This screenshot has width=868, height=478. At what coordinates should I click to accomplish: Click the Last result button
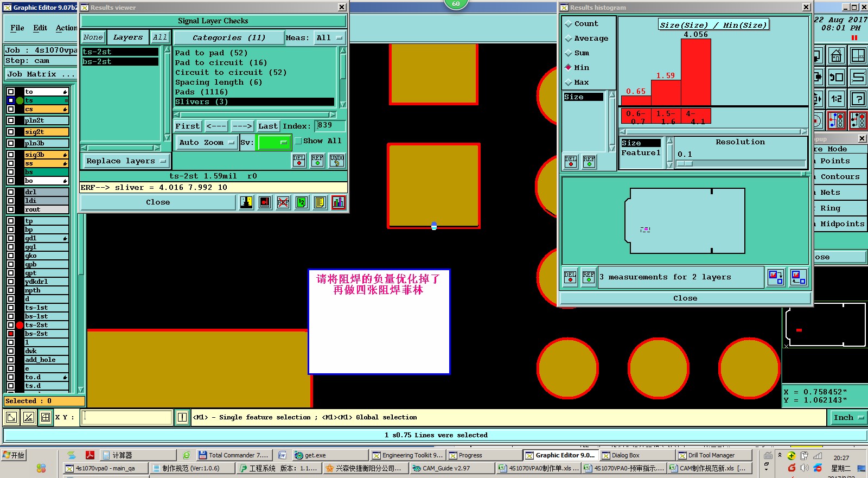click(x=268, y=126)
